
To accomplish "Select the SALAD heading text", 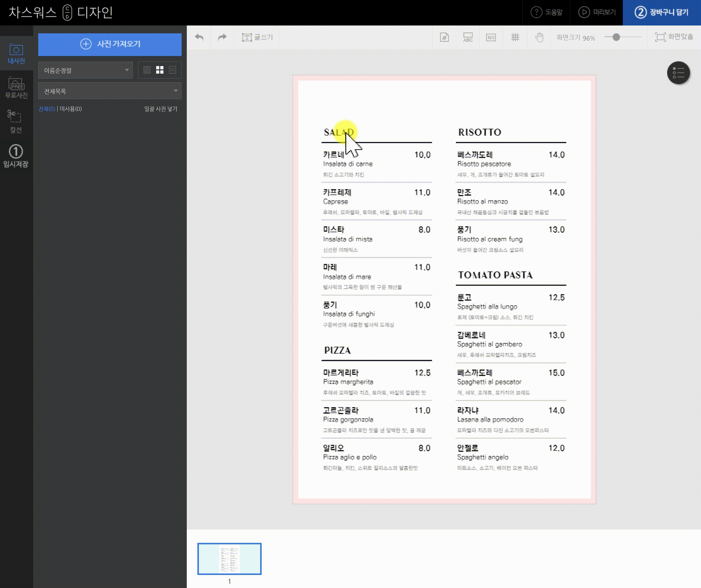I will pyautogui.click(x=338, y=132).
